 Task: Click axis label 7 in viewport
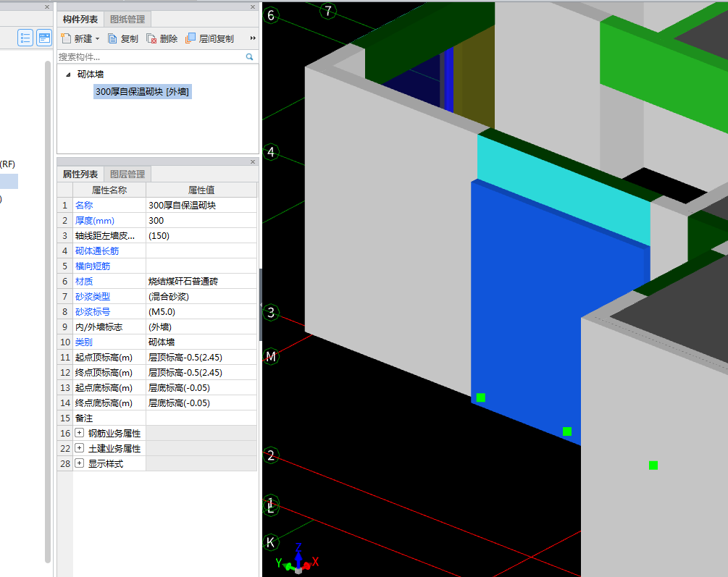pos(328,11)
